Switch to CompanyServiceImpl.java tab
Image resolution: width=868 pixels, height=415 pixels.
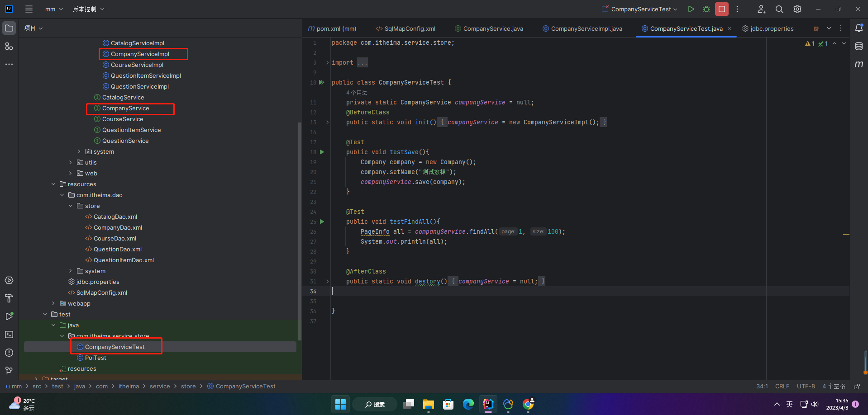point(582,28)
